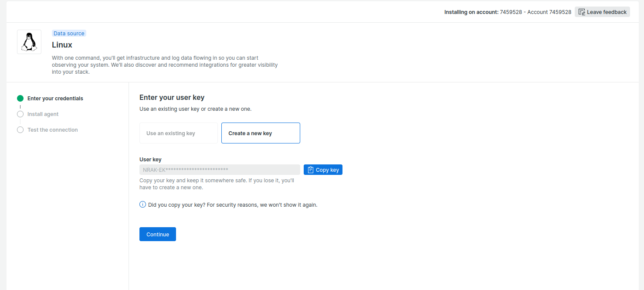
Task: Click the empty circle next to Install agent
Action: coord(20,114)
